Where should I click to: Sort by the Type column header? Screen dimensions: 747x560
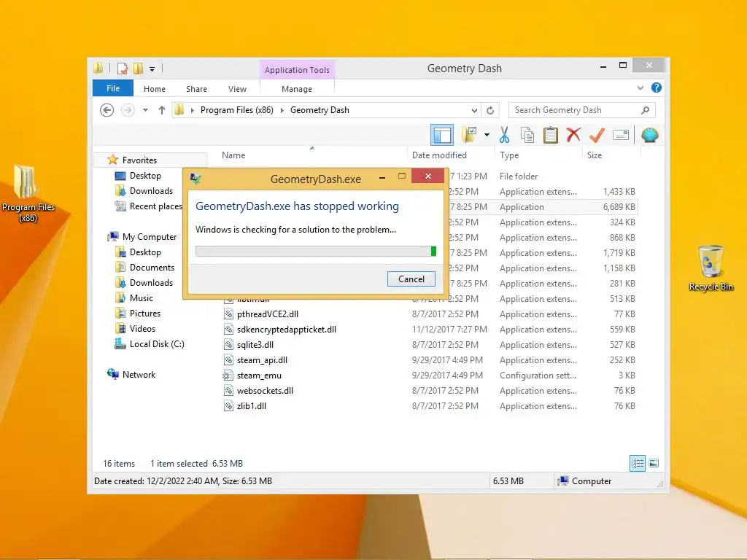coord(509,155)
